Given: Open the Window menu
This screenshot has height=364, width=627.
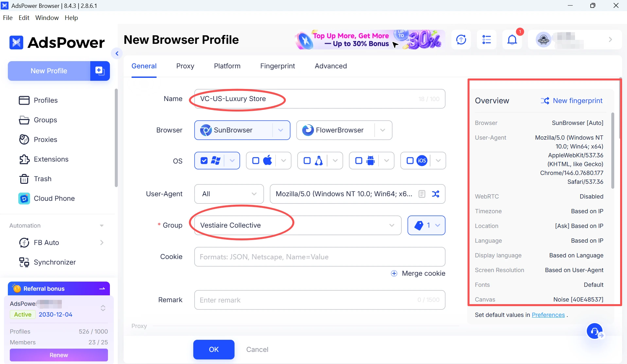Looking at the screenshot, I should tap(47, 18).
